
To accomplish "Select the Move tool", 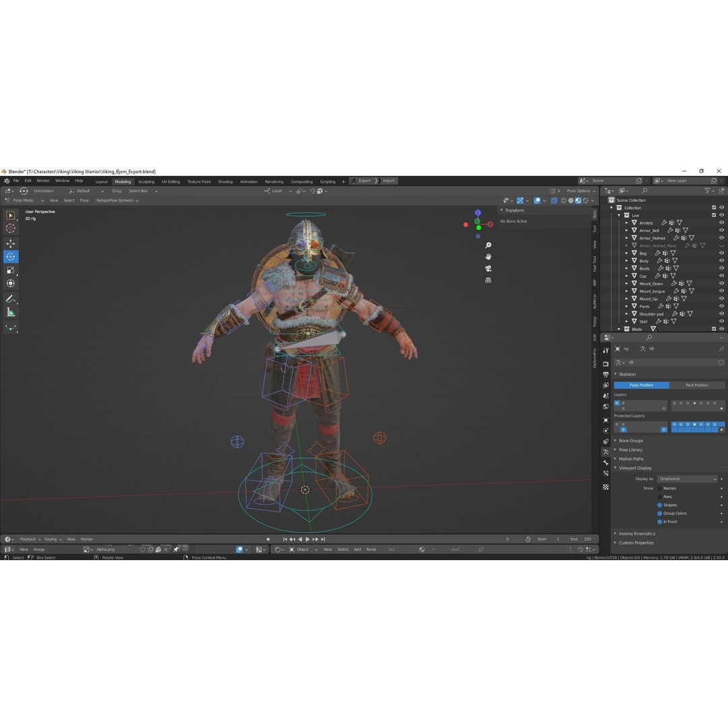I will point(11,243).
